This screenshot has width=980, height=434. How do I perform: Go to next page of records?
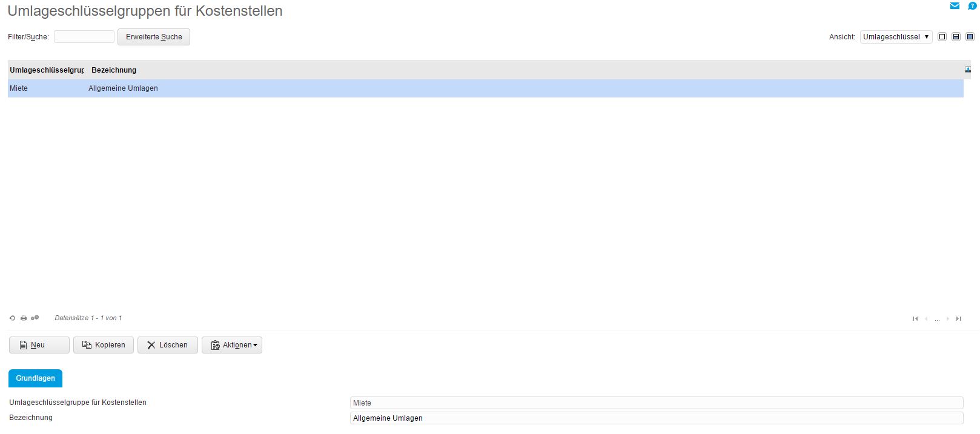click(x=948, y=319)
